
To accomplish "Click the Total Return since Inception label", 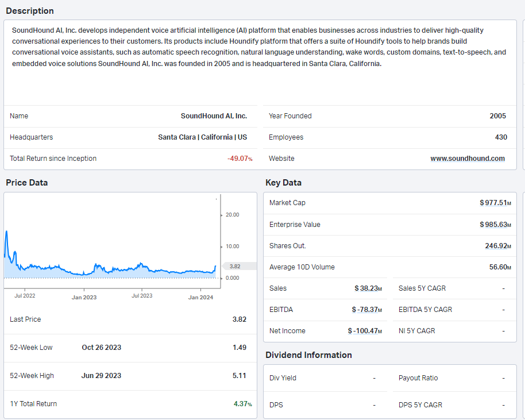I will [x=53, y=159].
